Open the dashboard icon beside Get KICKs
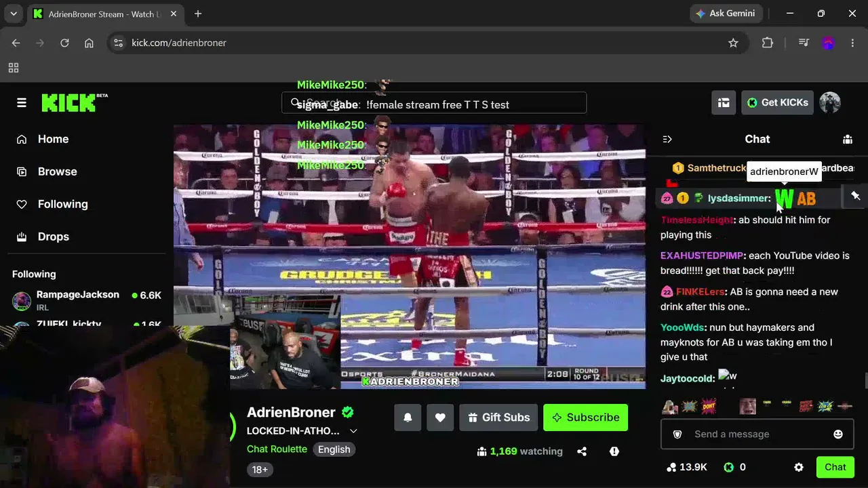The width and height of the screenshot is (868, 488). click(724, 102)
